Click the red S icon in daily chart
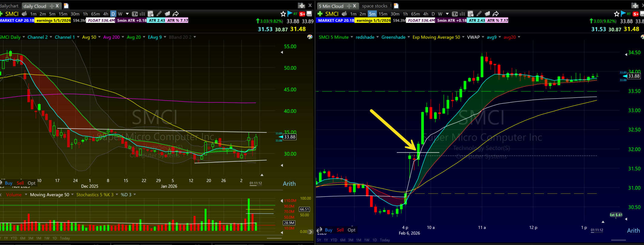 tap(302, 14)
